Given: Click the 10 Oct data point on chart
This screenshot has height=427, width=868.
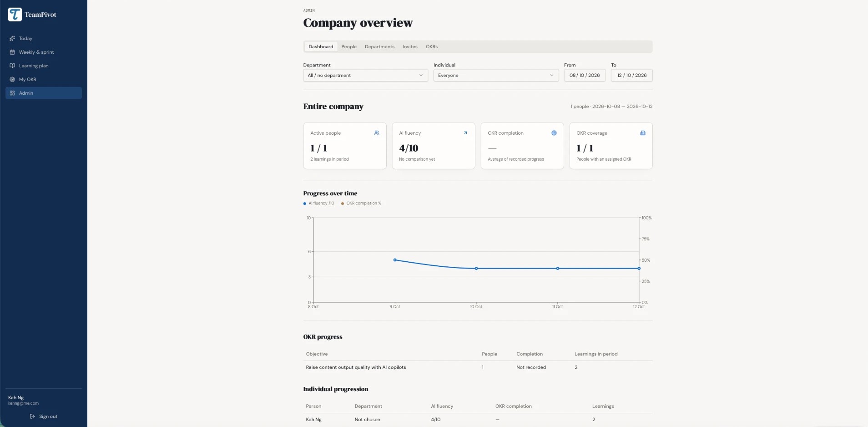Looking at the screenshot, I should (x=476, y=269).
